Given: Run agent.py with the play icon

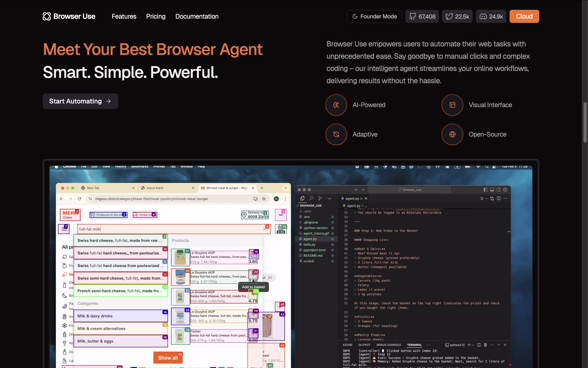Looking at the screenshot, I should point(482,198).
